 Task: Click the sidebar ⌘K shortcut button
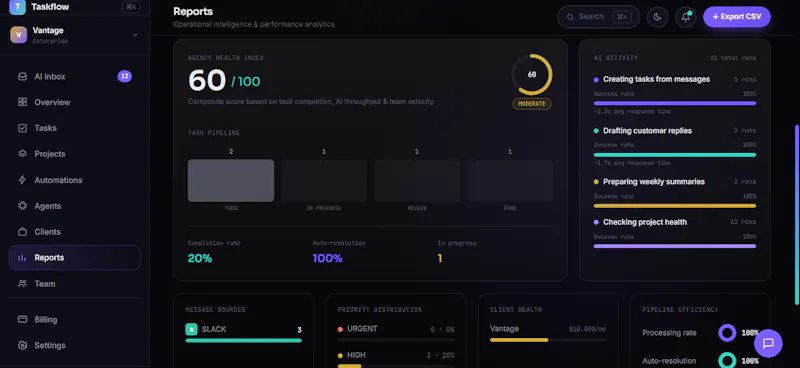click(131, 7)
